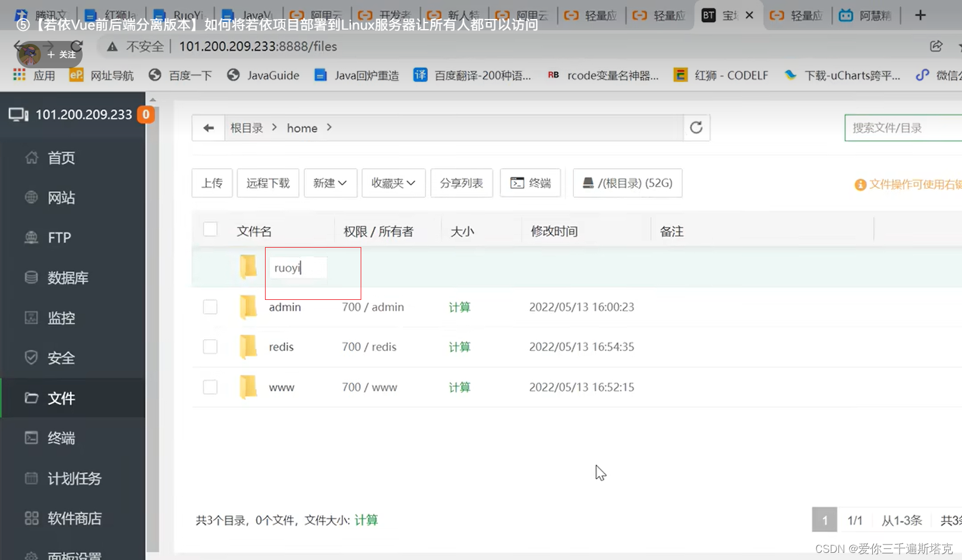Click the browser address bar URL
Viewport: 962px width, 560px height.
click(258, 46)
